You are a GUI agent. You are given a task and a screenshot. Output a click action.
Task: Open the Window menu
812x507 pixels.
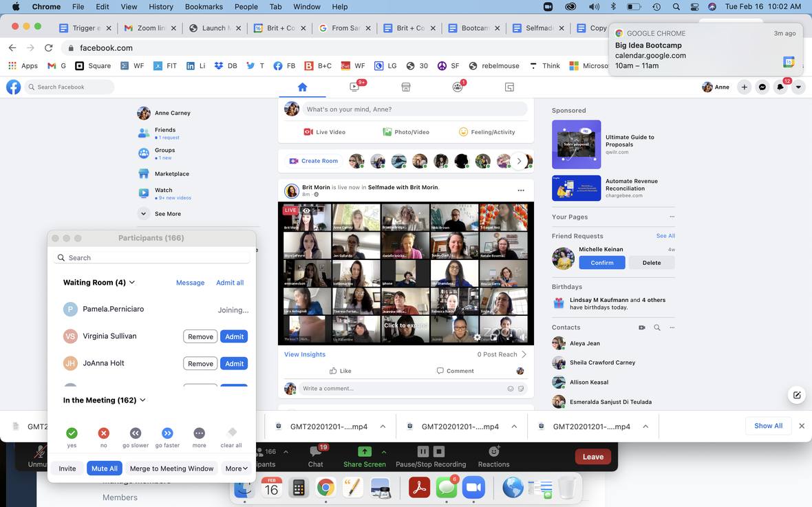pos(307,7)
